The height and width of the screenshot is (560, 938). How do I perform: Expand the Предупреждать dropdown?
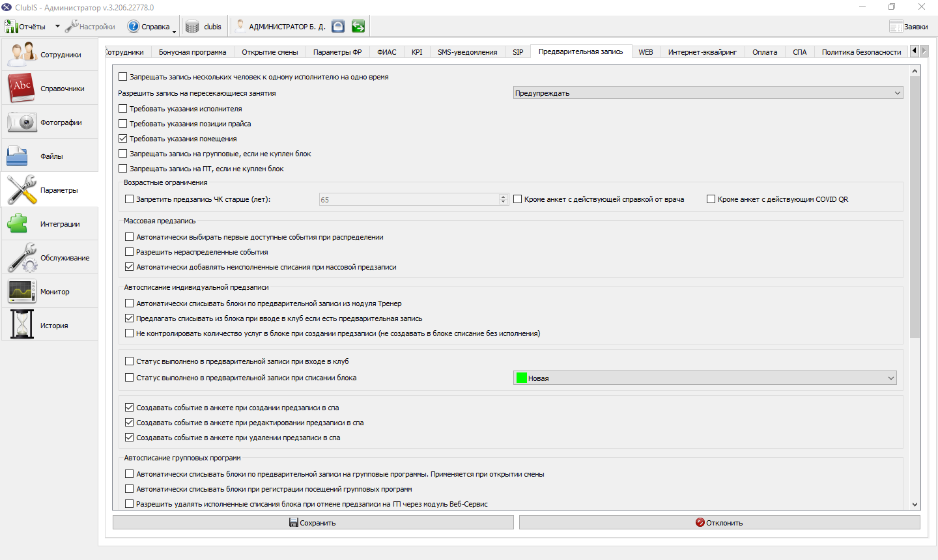[x=708, y=93]
